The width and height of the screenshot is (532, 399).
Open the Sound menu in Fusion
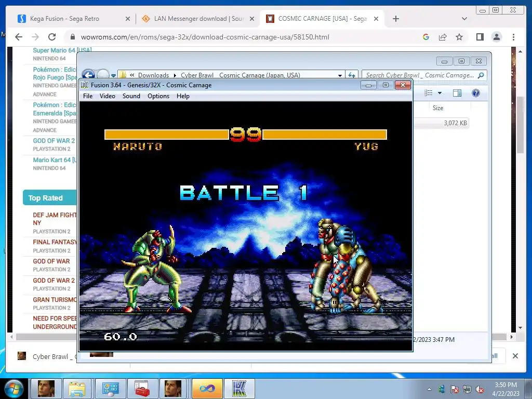(x=131, y=96)
